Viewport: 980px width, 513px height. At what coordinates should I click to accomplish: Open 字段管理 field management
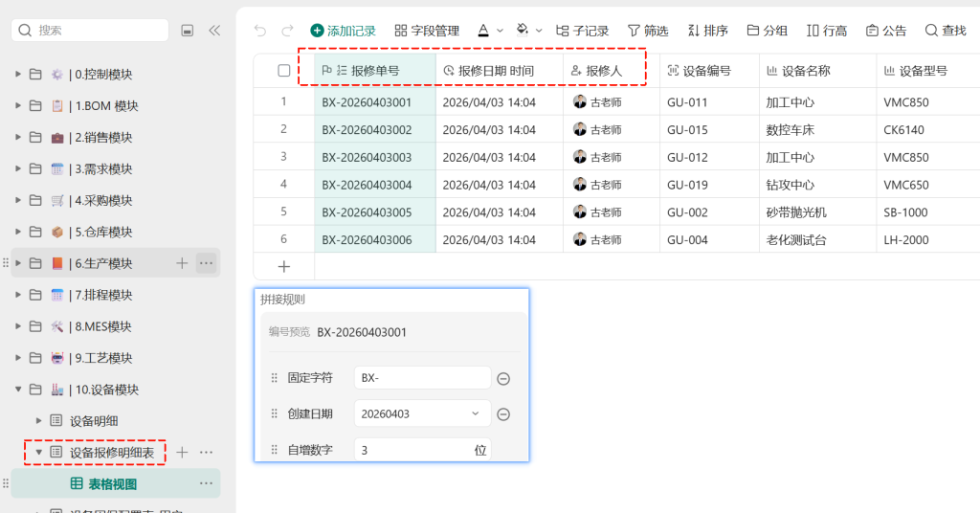427,31
